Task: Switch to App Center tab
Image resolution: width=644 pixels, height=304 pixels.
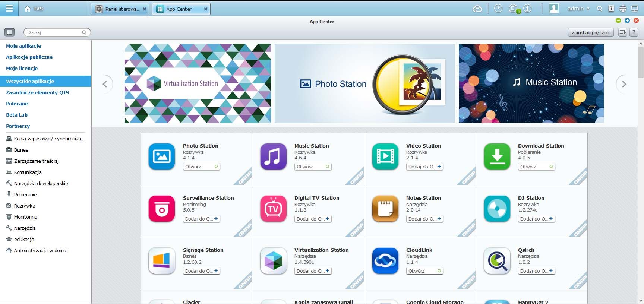Action: (181, 9)
